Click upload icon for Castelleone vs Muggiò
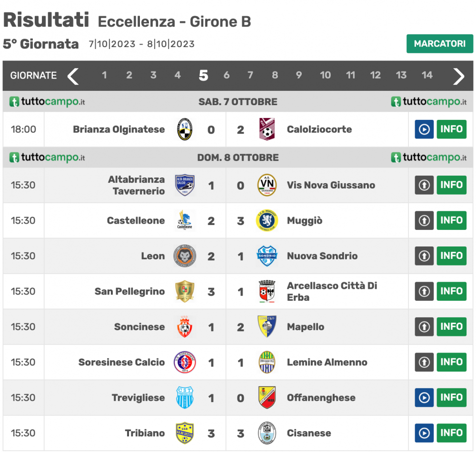The width and height of the screenshot is (476, 453). (x=424, y=220)
